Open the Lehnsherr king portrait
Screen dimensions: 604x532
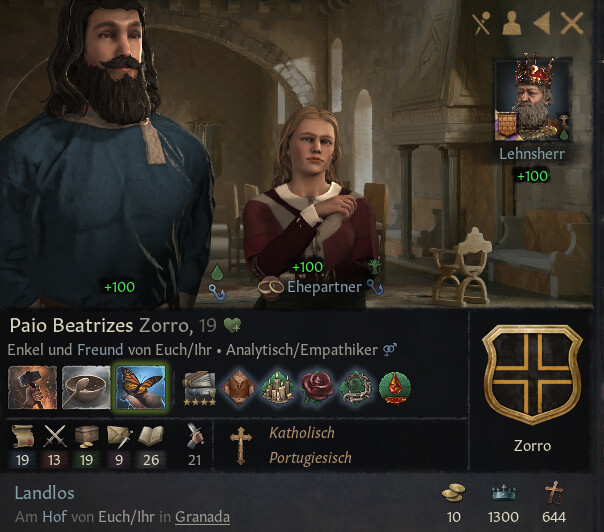click(533, 99)
